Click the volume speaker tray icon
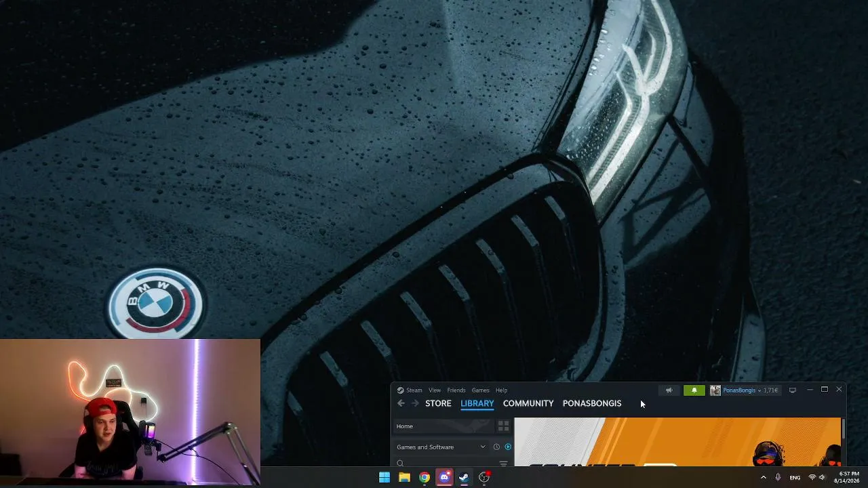This screenshot has width=868, height=488. pyautogui.click(x=822, y=477)
